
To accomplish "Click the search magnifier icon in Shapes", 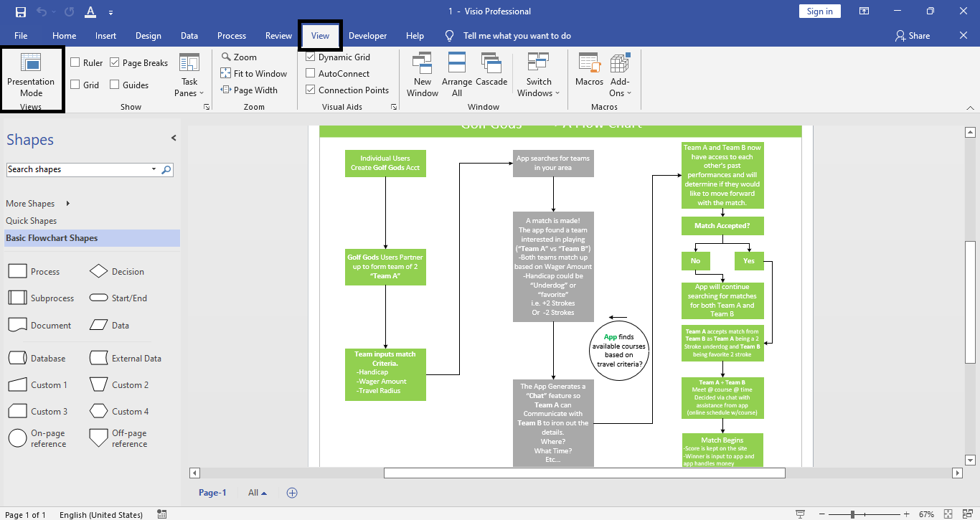I will point(166,169).
